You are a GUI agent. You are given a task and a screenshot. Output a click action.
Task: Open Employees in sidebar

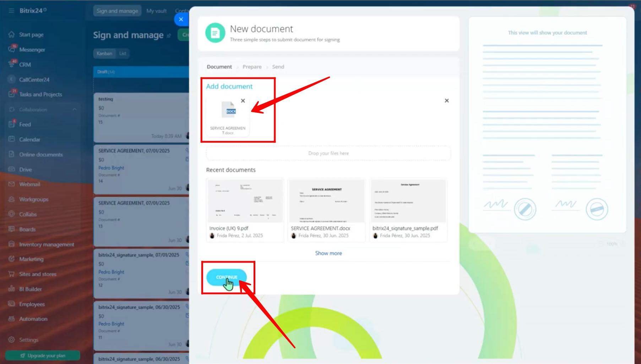pyautogui.click(x=32, y=304)
